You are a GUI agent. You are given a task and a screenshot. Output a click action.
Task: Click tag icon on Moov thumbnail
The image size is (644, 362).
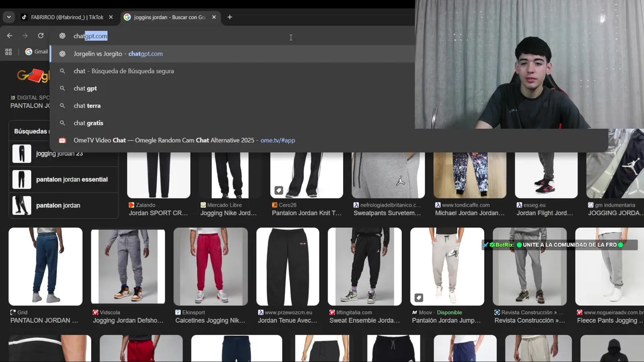[x=419, y=298]
